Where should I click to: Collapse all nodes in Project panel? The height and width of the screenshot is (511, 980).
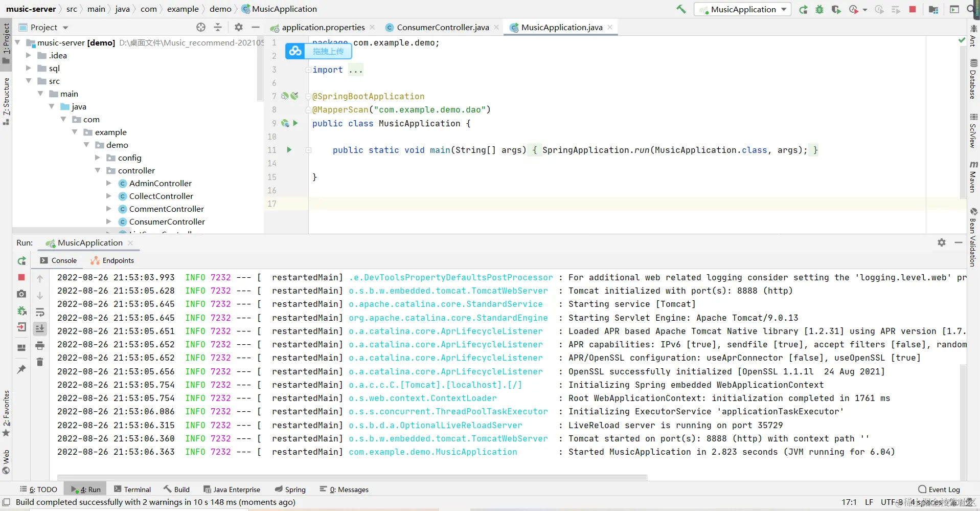[x=218, y=27]
